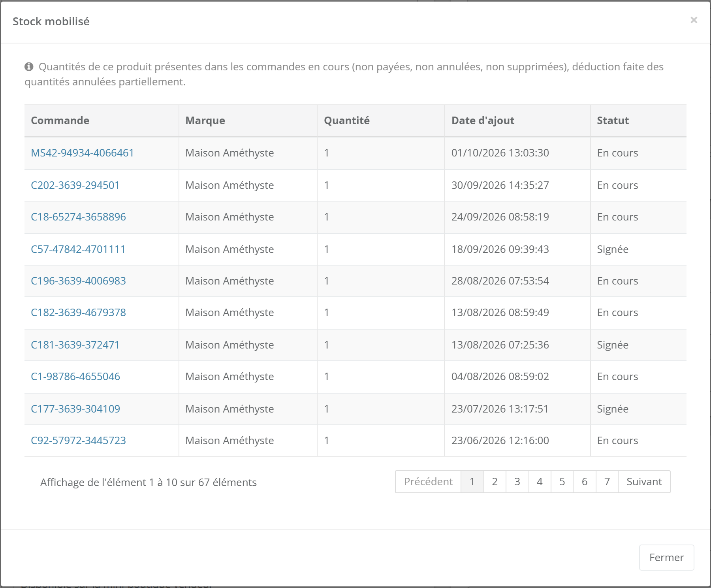Viewport: 711px width, 588px height.
Task: Click the Statut column header
Action: click(x=638, y=121)
